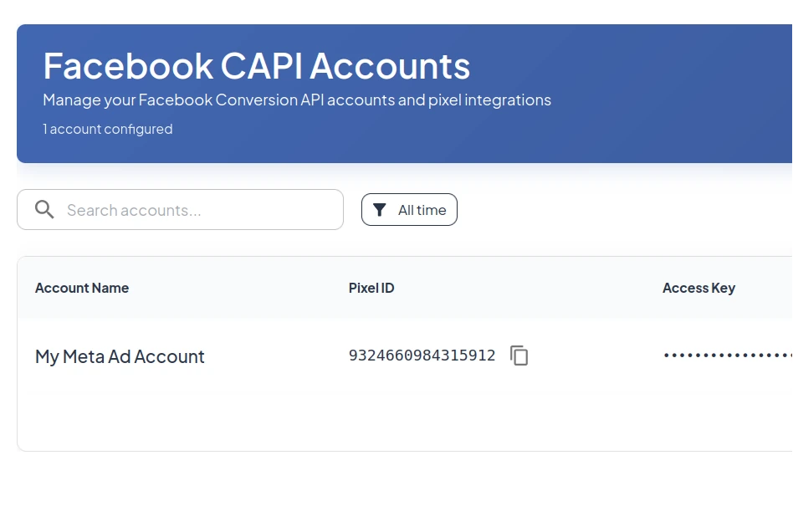The width and height of the screenshot is (793, 532).
Task: Click the Access Key column header
Action: 698,288
